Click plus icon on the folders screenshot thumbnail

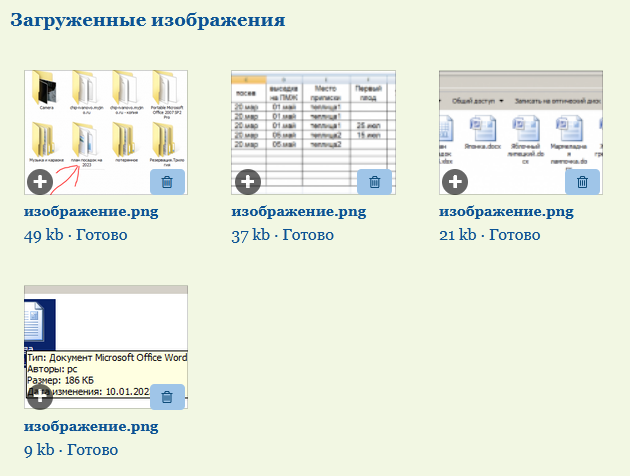[x=39, y=182]
